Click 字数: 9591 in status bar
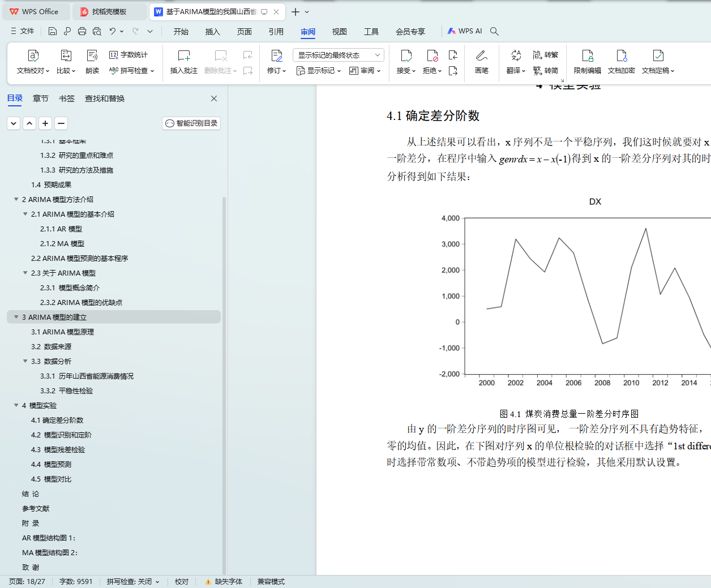 pyautogui.click(x=76, y=582)
